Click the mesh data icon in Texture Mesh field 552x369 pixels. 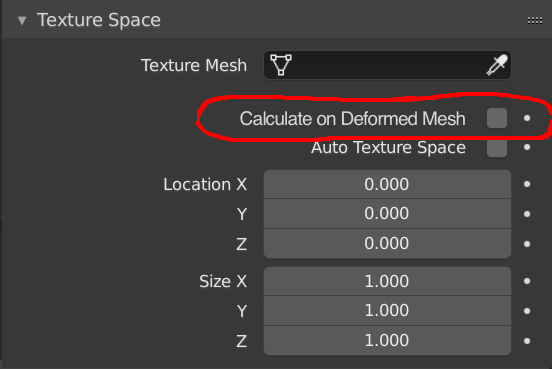[281, 65]
